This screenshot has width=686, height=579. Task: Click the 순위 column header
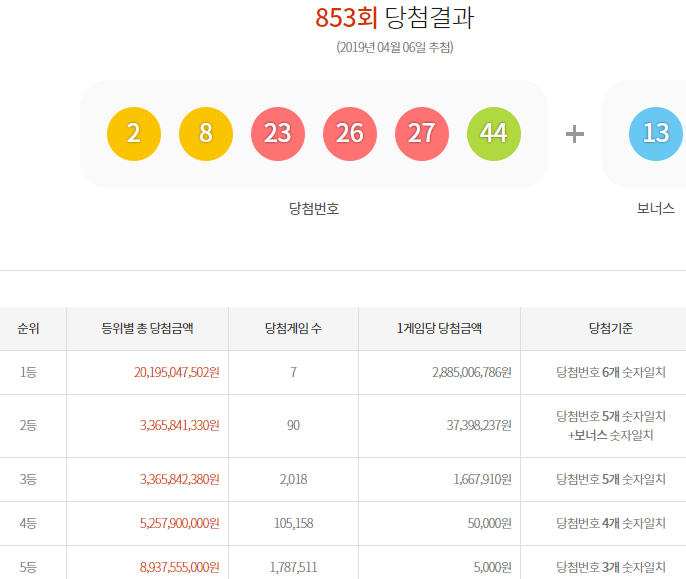[28, 328]
